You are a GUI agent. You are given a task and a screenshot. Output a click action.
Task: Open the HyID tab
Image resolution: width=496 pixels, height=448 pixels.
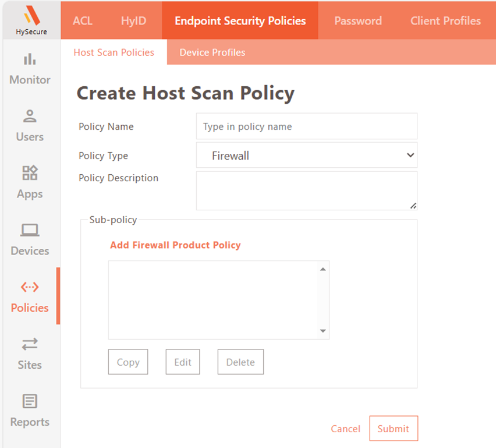pos(133,21)
